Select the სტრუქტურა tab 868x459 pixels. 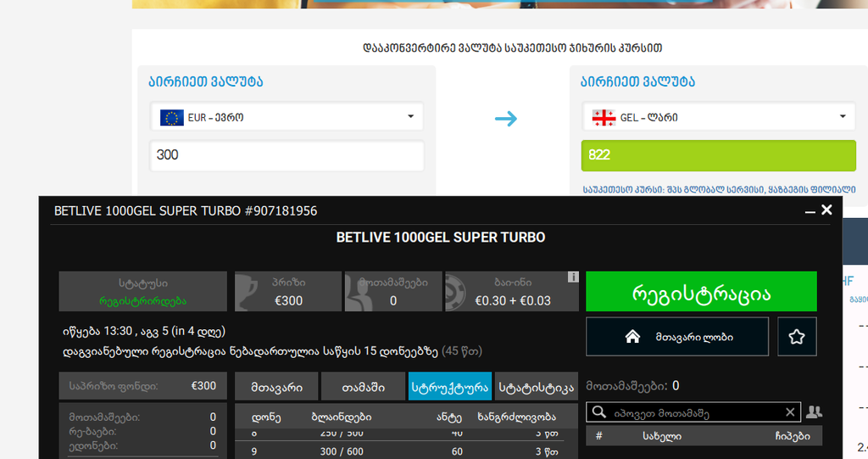[450, 387]
